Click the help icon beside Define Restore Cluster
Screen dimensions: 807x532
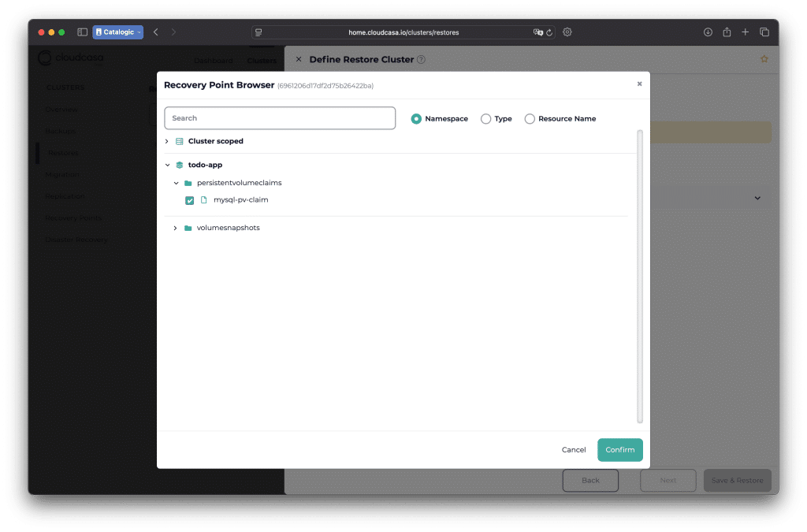[x=421, y=60]
